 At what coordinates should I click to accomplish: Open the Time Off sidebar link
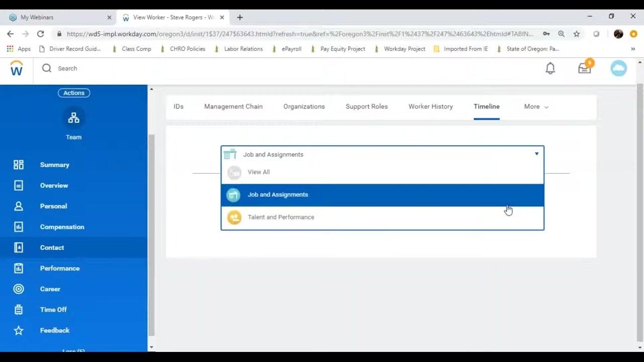pyautogui.click(x=53, y=310)
